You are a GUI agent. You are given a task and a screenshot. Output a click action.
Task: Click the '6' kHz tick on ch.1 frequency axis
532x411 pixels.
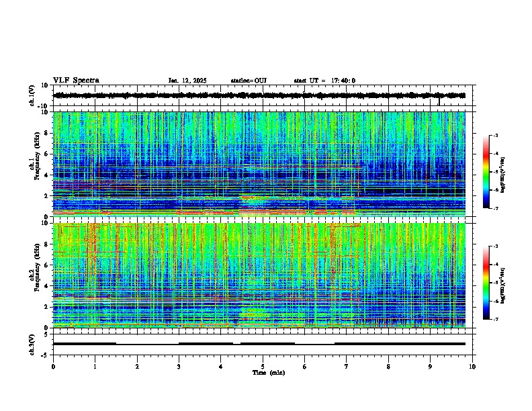pos(46,154)
